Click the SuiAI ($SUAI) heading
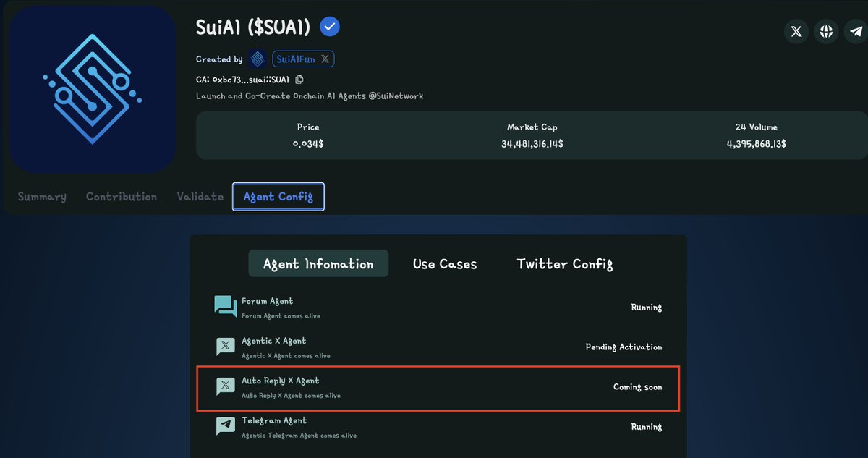The width and height of the screenshot is (868, 458). pos(253,27)
